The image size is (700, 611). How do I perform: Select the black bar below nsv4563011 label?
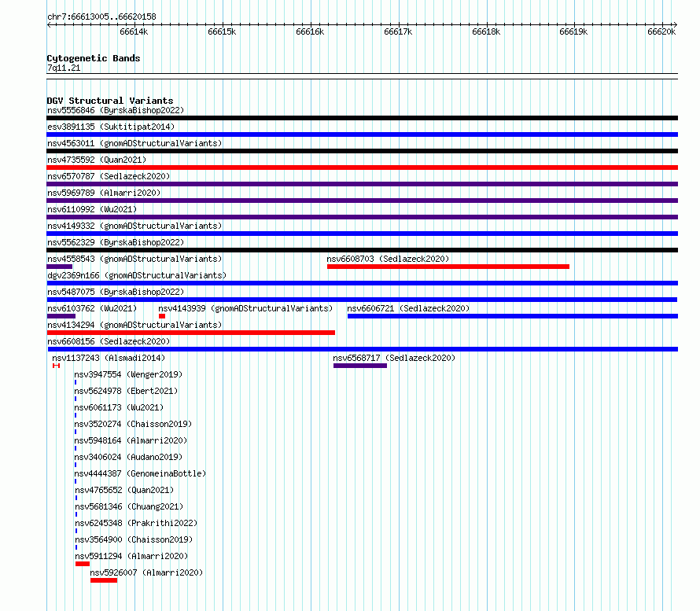(362, 151)
